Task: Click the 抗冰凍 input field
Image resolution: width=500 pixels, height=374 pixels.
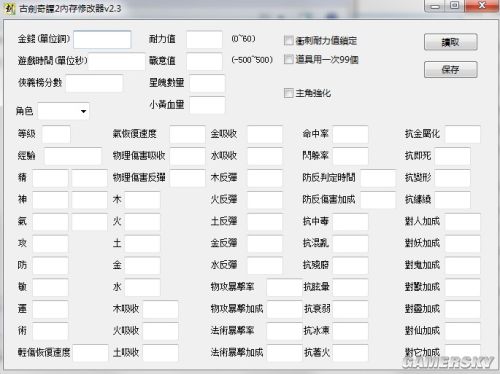Action: tap(351, 331)
